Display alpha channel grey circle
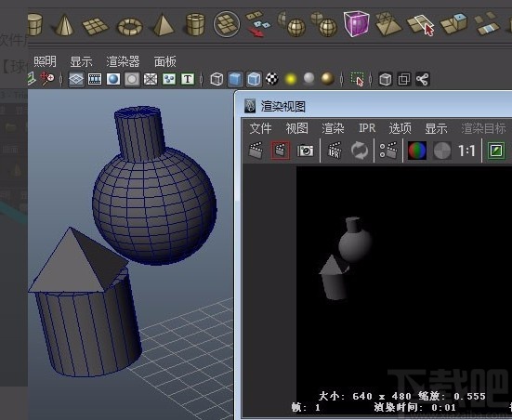 (442, 151)
